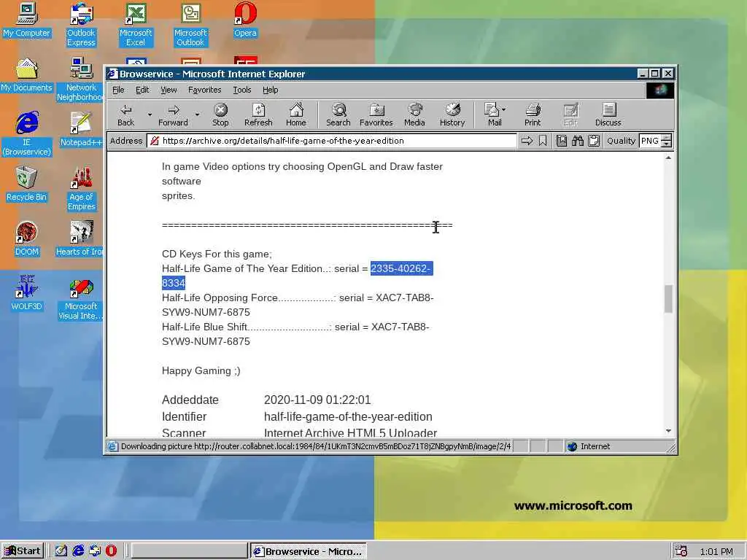Viewport: 747px width, 560px height.
Task: Print the current page
Action: 533,115
